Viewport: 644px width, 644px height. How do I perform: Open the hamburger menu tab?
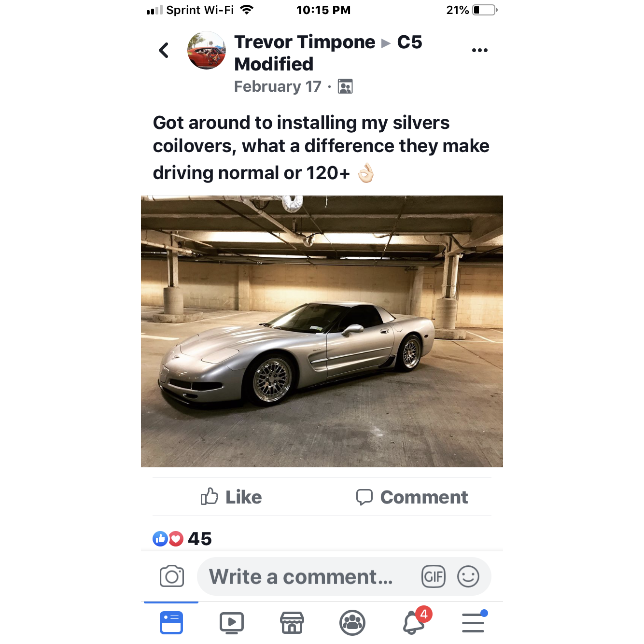(x=474, y=622)
